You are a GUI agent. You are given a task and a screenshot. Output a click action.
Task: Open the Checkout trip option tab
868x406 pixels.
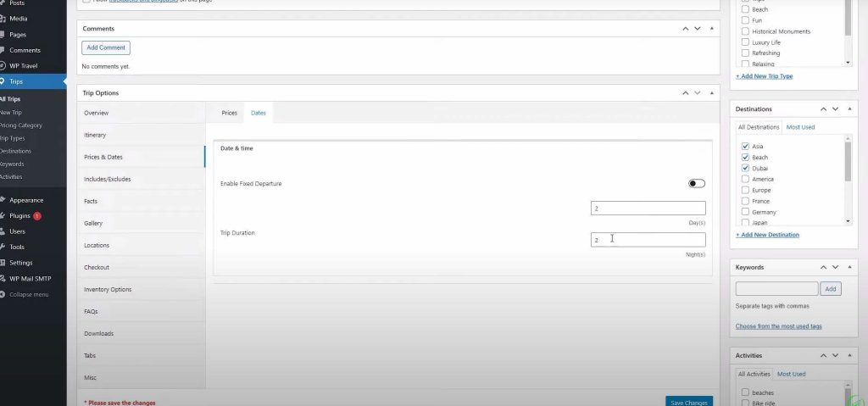141,268
